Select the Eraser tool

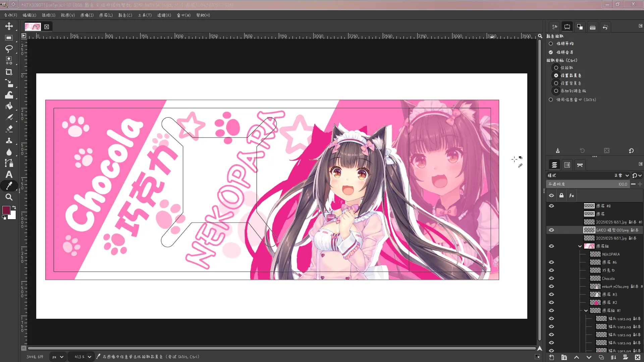pos(9,129)
